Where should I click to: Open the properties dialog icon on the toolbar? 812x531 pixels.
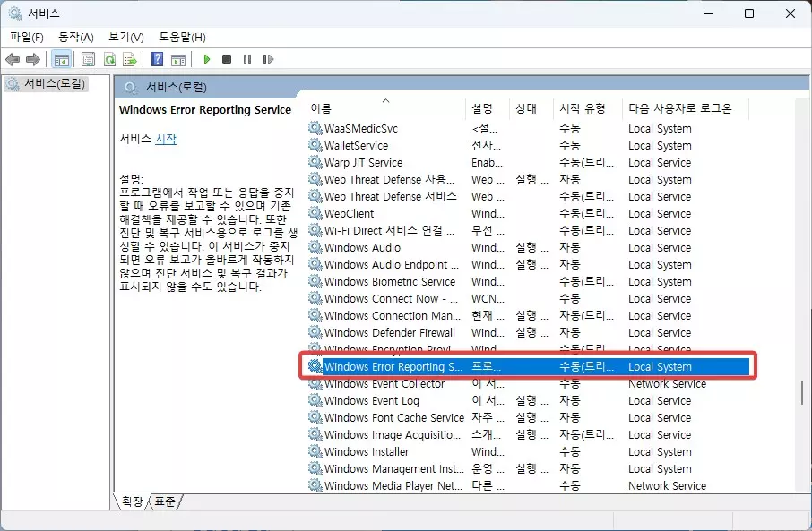pos(88,59)
